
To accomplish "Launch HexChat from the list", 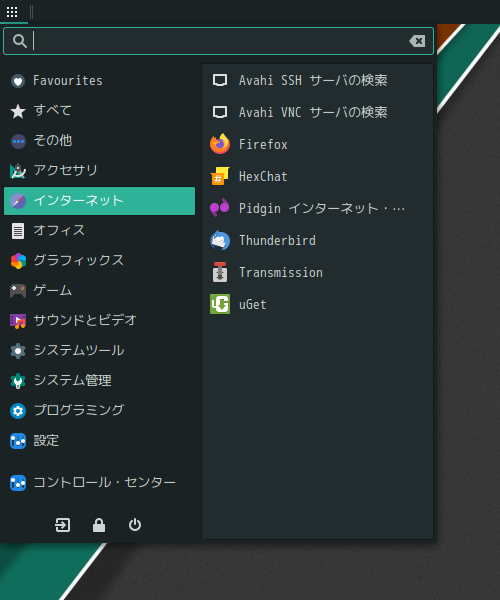I will (x=318, y=176).
